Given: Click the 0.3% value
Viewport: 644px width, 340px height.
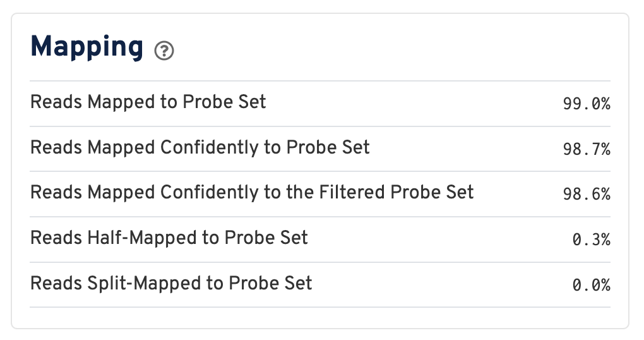Looking at the screenshot, I should coord(591,240).
